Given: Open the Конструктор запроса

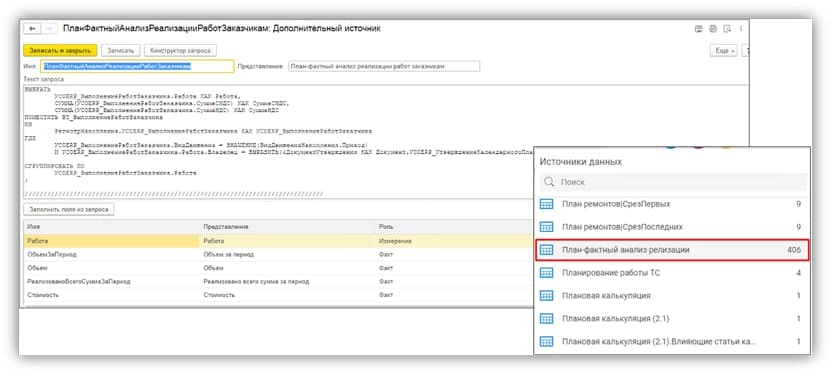Looking at the screenshot, I should click(181, 50).
